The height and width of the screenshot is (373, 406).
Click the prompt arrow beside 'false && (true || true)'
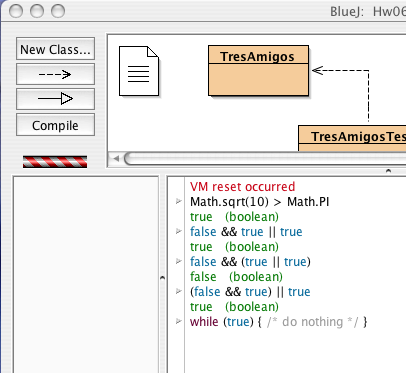[179, 261]
